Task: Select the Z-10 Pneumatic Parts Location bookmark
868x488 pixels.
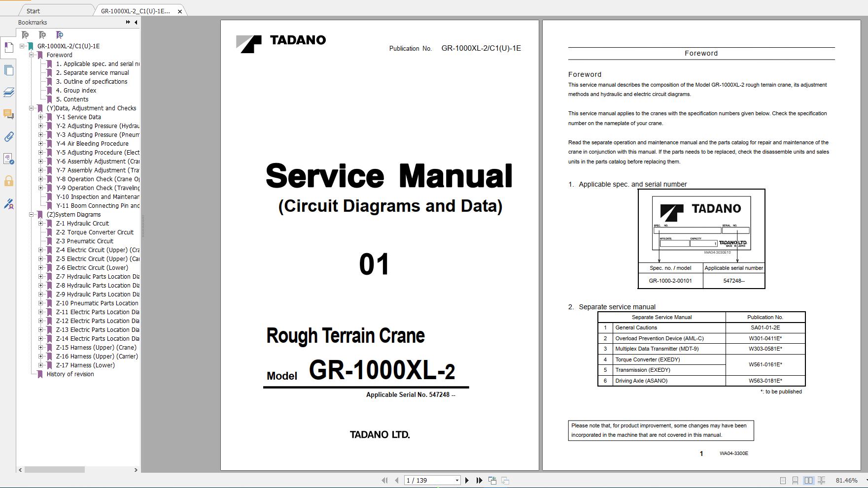Action: click(x=97, y=303)
